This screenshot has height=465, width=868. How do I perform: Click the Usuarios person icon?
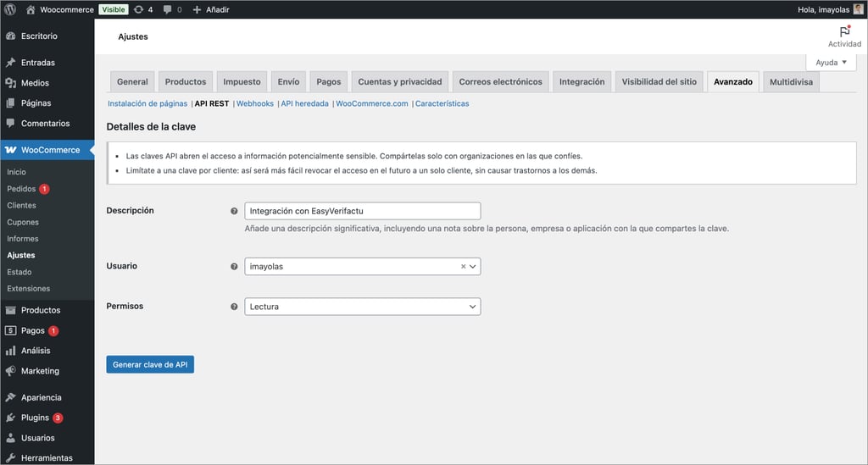(10, 438)
